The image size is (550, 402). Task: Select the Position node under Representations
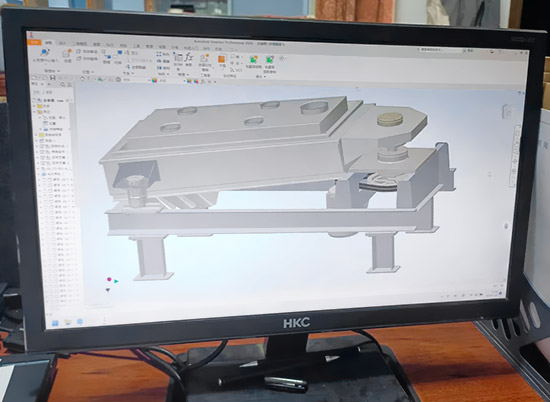(x=49, y=123)
